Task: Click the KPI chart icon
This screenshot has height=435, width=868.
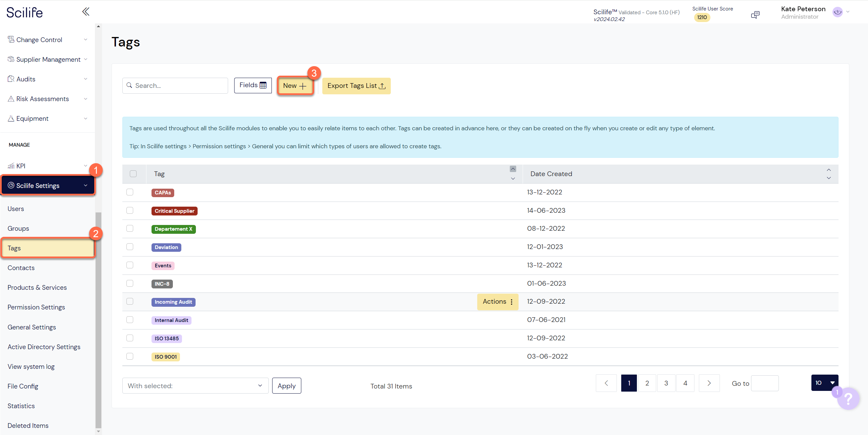Action: tap(11, 166)
